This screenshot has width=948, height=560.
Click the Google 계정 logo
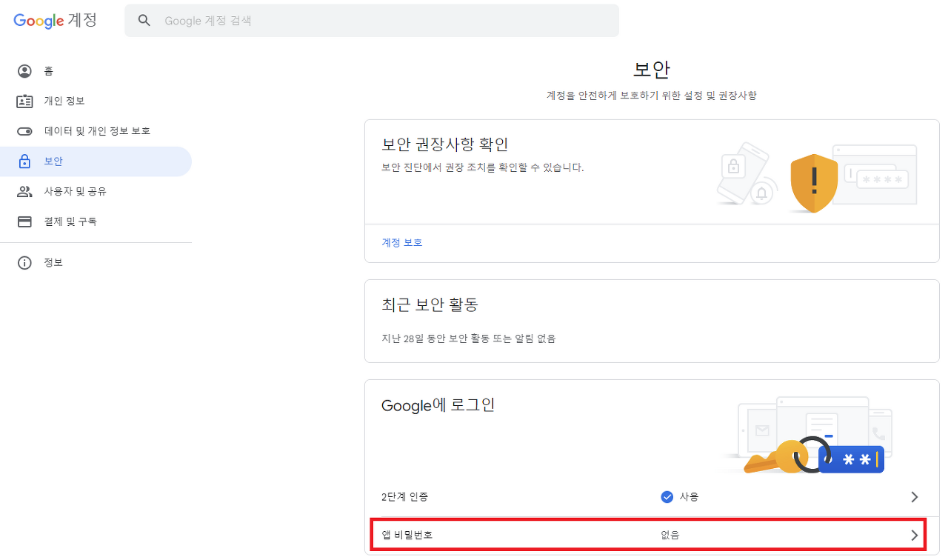pos(55,21)
